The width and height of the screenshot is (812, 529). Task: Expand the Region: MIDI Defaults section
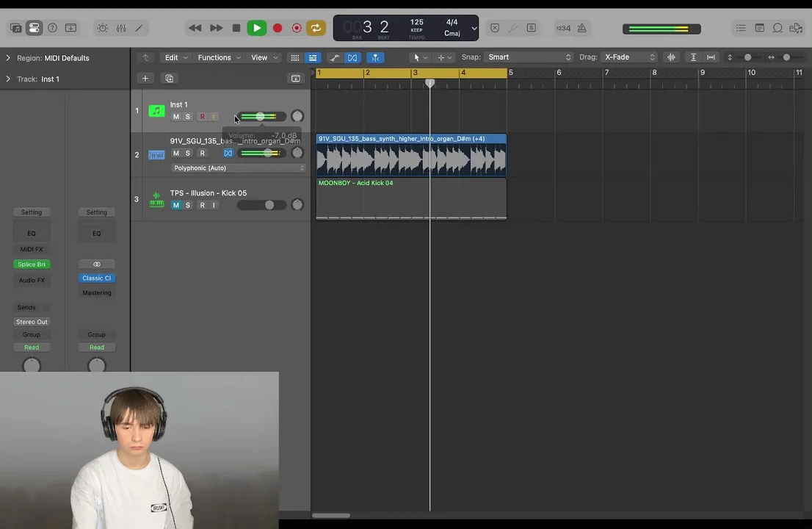[x=8, y=58]
